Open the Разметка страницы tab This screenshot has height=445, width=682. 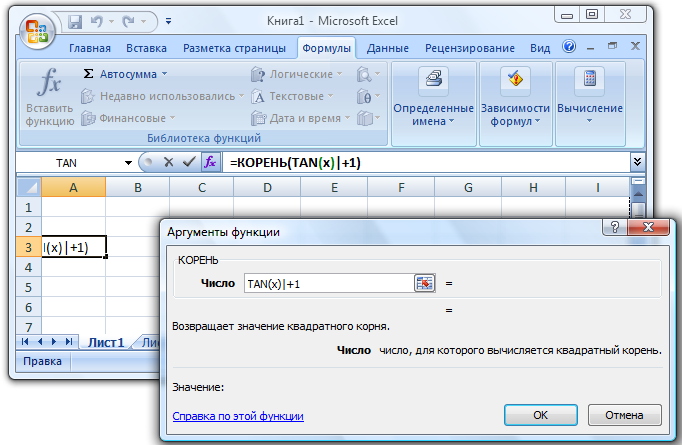(234, 48)
